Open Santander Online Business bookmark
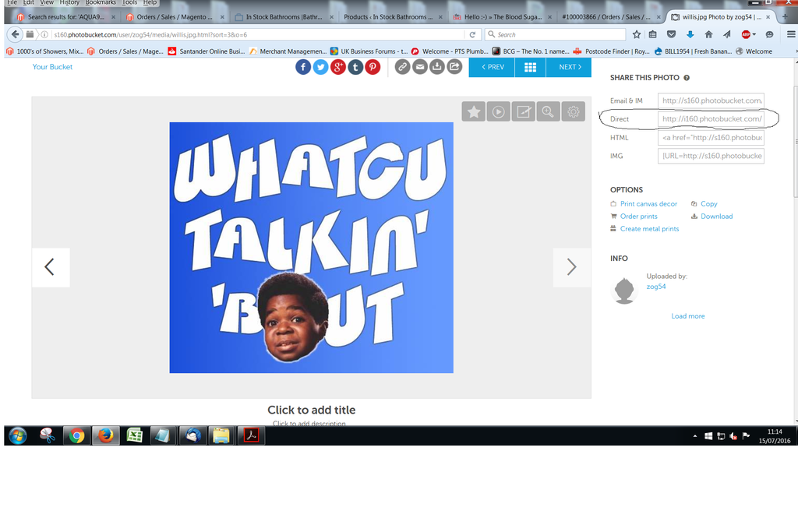Image resolution: width=798 pixels, height=532 pixels. click(x=207, y=51)
